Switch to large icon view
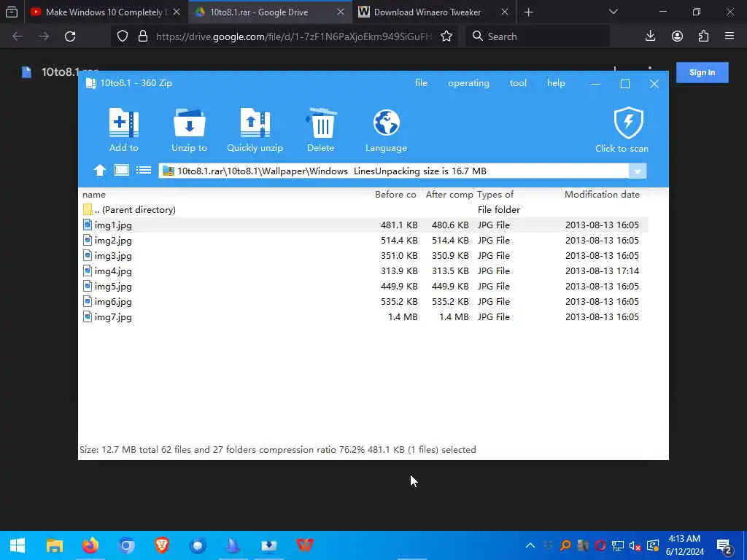 [122, 170]
